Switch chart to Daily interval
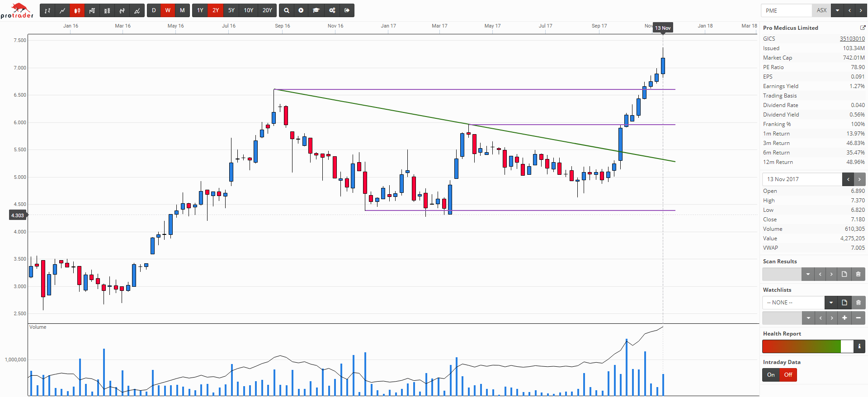 pyautogui.click(x=154, y=10)
